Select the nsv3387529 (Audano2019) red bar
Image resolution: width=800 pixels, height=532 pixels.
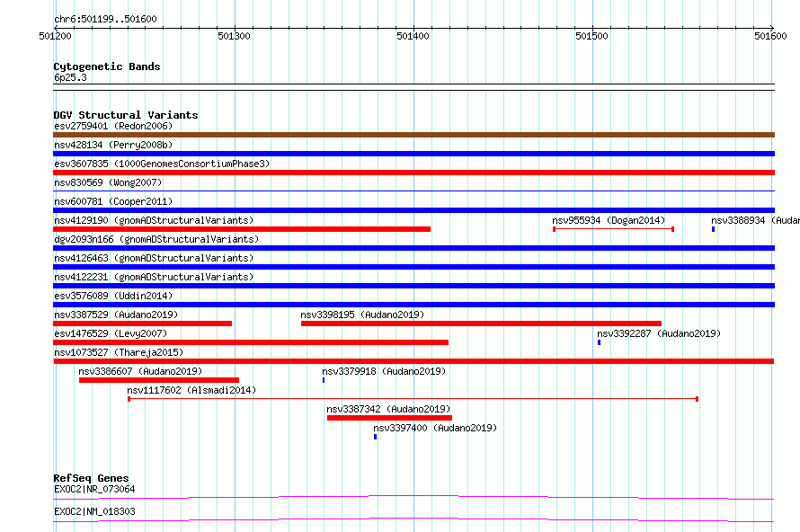(x=142, y=324)
